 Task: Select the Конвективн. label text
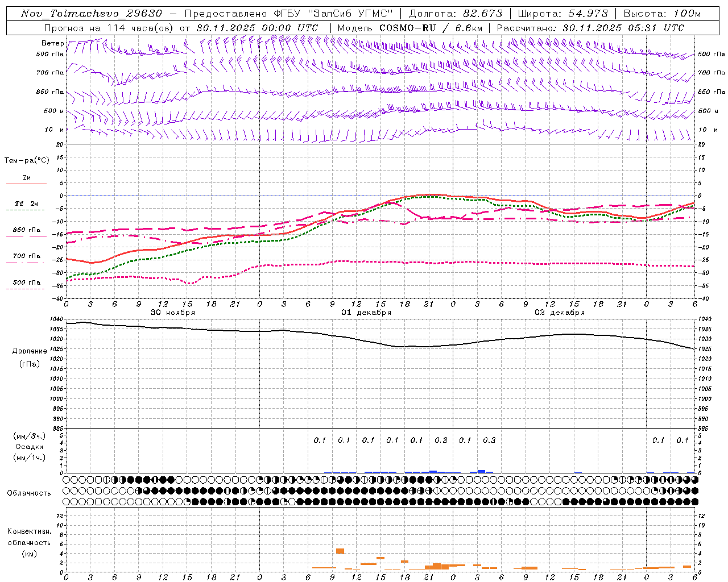(29, 531)
